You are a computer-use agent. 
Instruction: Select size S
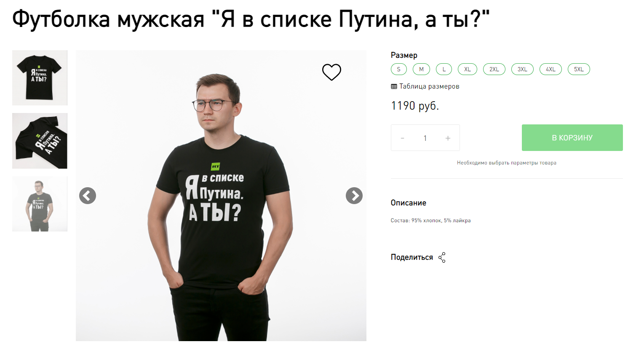(x=399, y=69)
